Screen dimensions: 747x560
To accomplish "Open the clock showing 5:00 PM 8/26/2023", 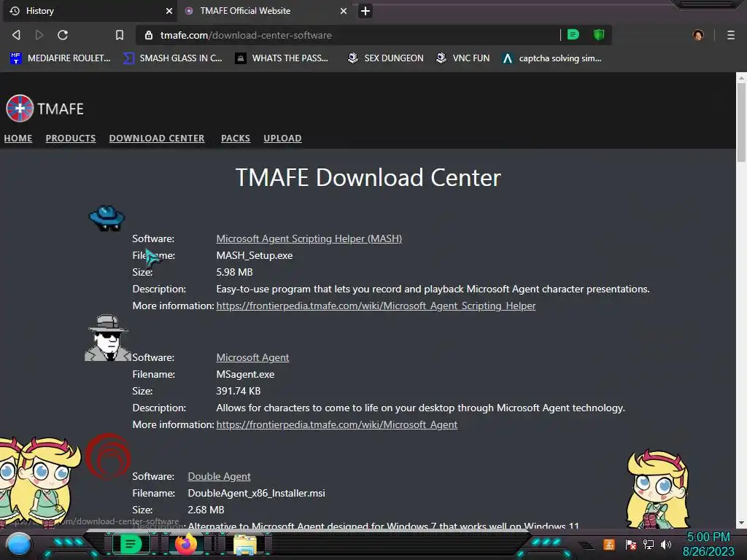I will [x=708, y=544].
